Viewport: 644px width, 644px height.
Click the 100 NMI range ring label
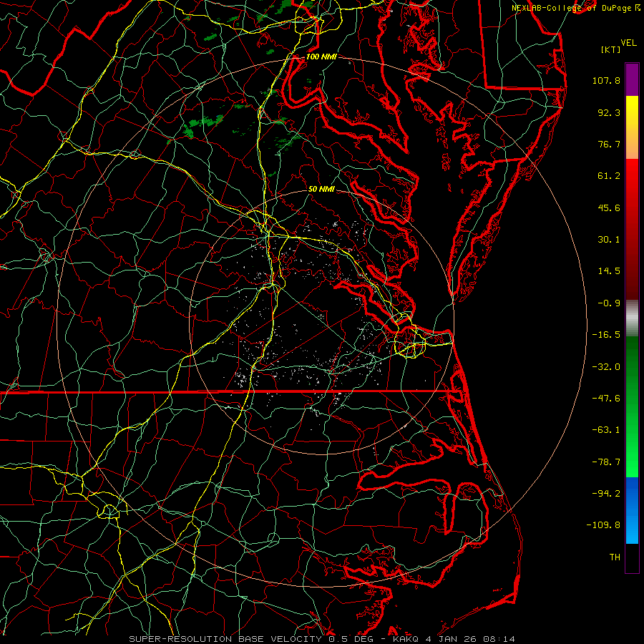tap(321, 57)
